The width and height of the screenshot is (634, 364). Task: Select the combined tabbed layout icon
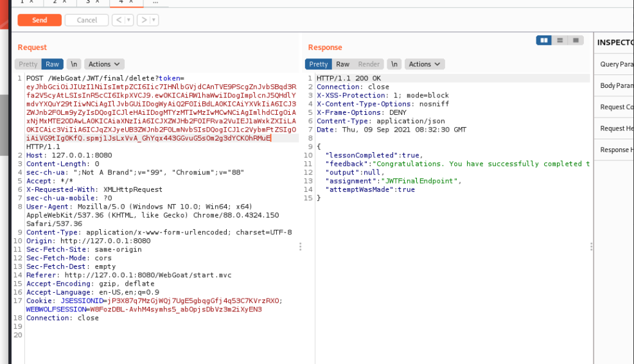tap(576, 40)
